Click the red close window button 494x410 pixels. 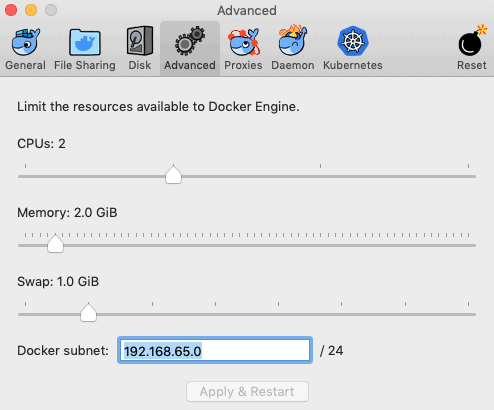(x=11, y=10)
